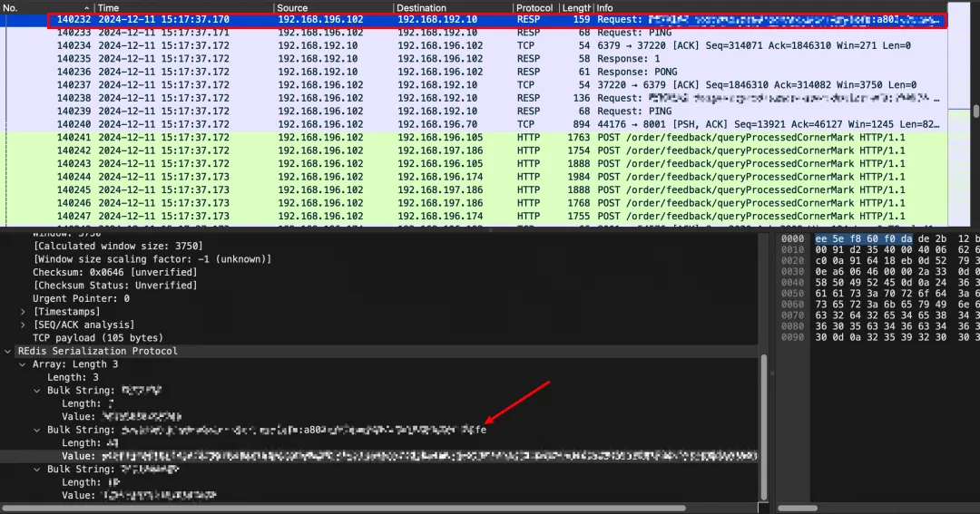This screenshot has height=514, width=980.
Task: Select the [Calculated window size: 3750] field
Action: (118, 246)
